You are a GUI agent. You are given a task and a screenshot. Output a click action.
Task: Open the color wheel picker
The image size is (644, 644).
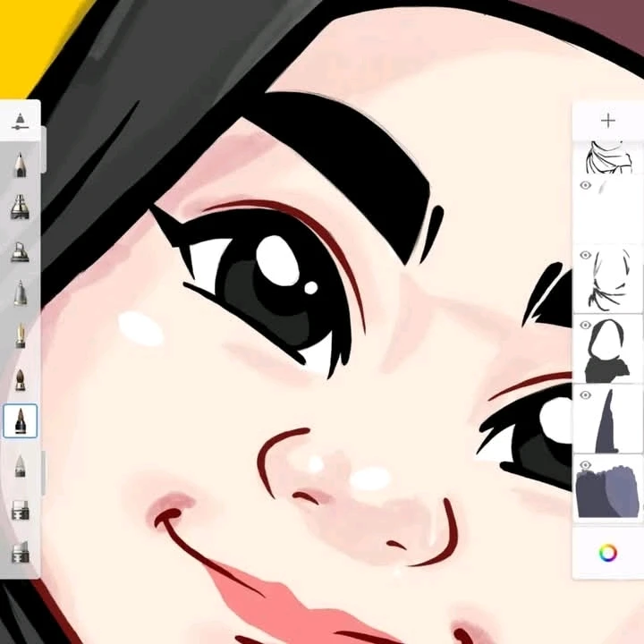click(608, 553)
